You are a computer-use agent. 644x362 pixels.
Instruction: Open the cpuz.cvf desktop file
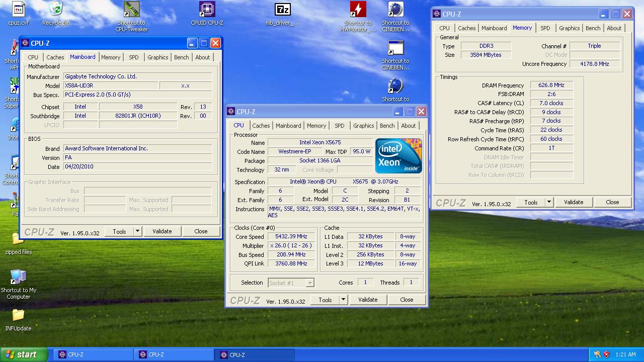tap(19, 10)
